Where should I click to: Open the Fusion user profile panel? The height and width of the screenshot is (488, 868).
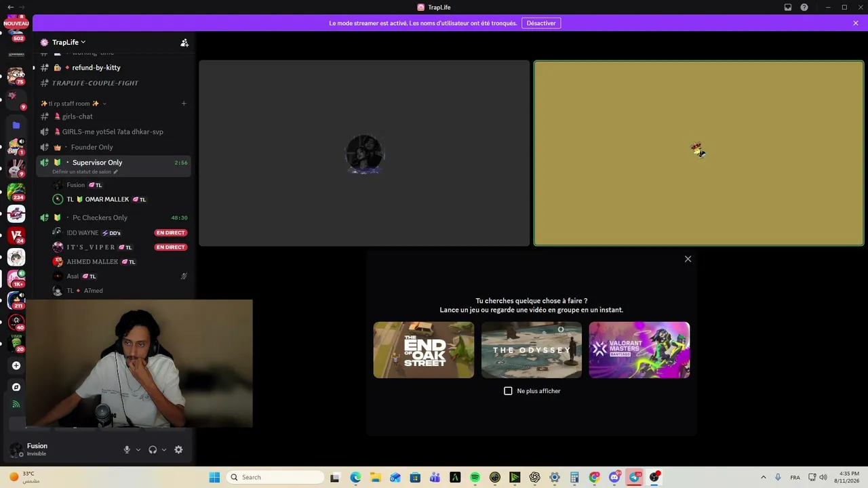38,449
